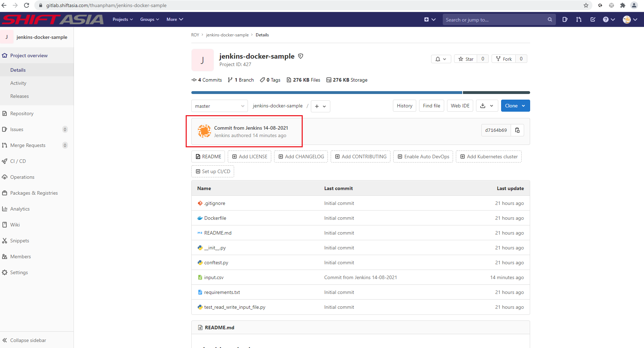Image resolution: width=644 pixels, height=348 pixels.
Task: Open the Web IDE
Action: click(460, 106)
